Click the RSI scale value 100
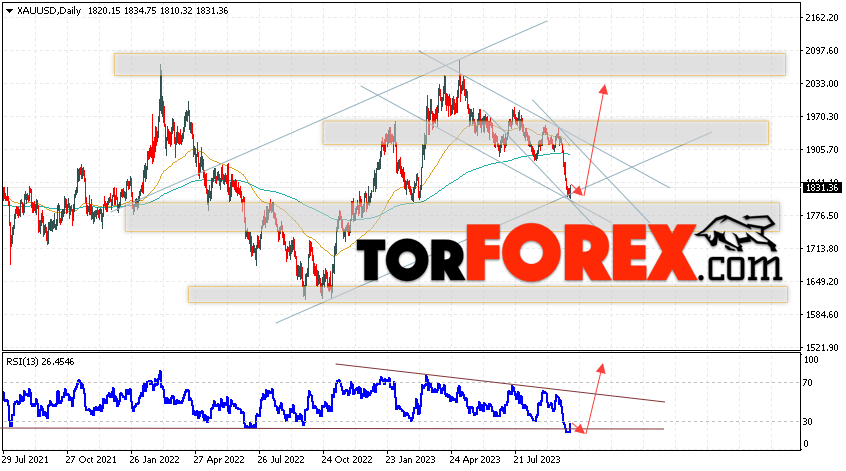This screenshot has width=846, height=471. tap(811, 360)
